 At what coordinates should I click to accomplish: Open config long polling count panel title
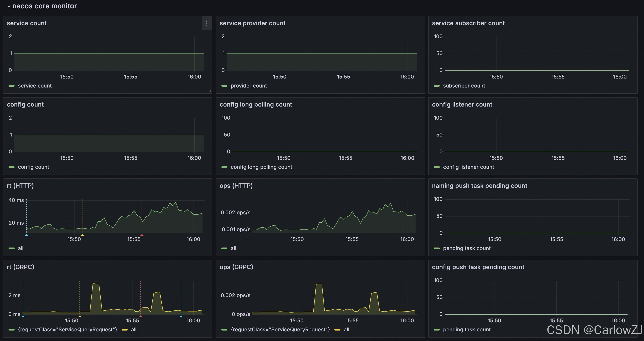[x=255, y=104]
